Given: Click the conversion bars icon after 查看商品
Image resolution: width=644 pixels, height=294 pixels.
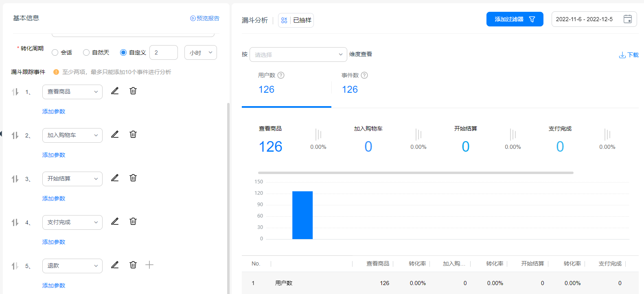Looking at the screenshot, I should (318, 134).
